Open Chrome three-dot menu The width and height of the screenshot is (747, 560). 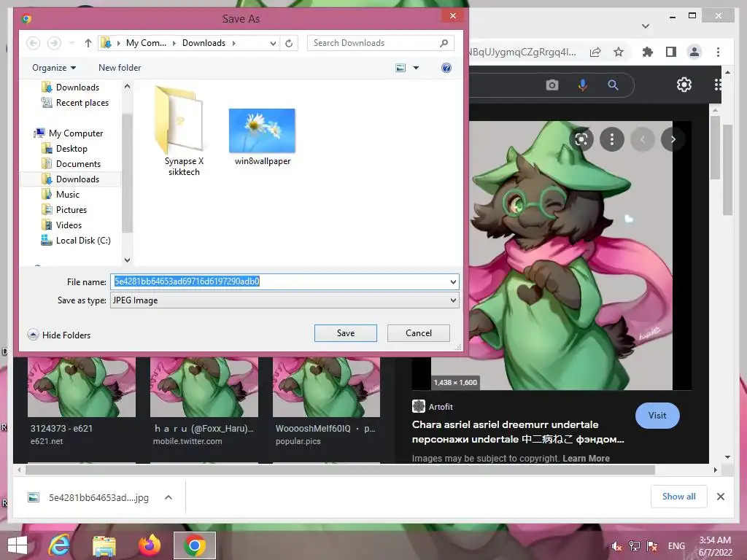coord(718,52)
